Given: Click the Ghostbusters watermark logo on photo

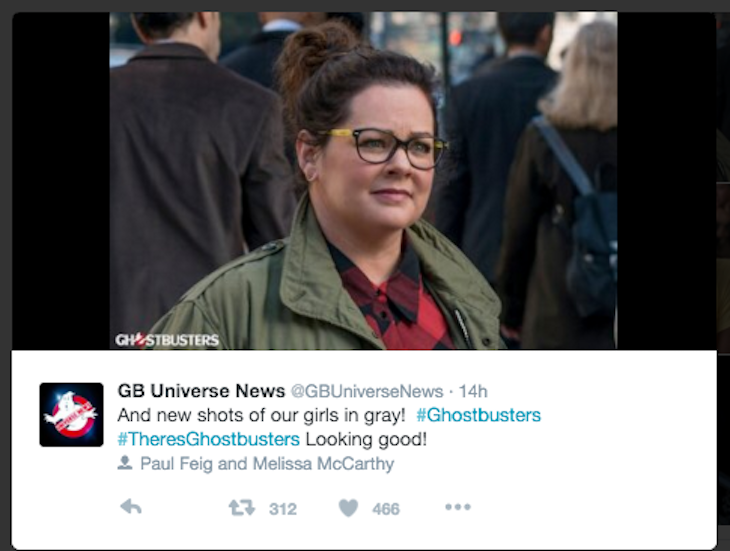Looking at the screenshot, I should pos(167,340).
